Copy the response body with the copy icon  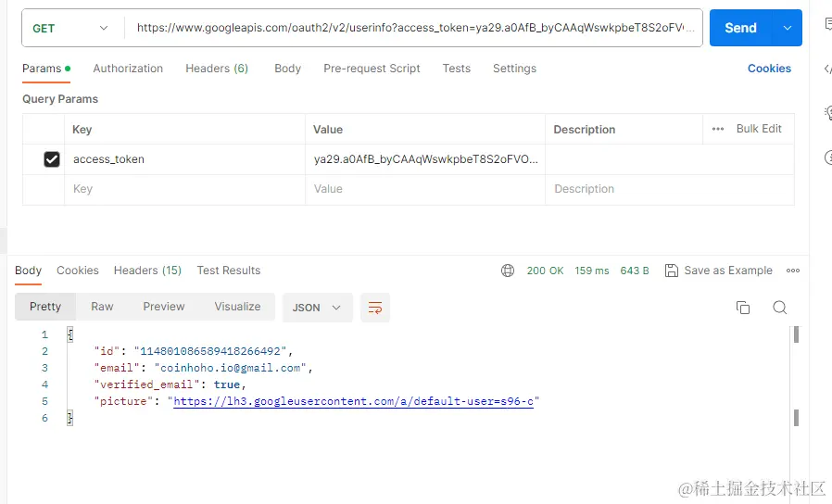743,308
